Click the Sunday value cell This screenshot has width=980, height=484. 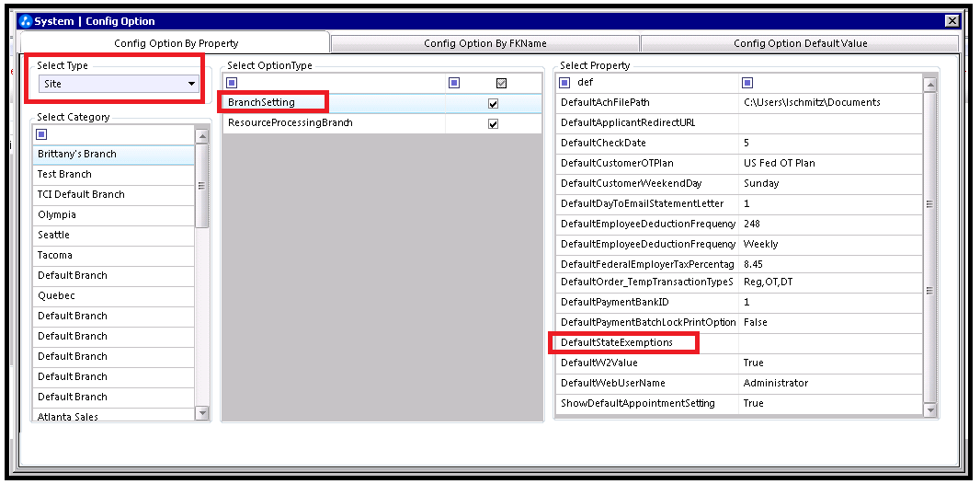(x=831, y=184)
